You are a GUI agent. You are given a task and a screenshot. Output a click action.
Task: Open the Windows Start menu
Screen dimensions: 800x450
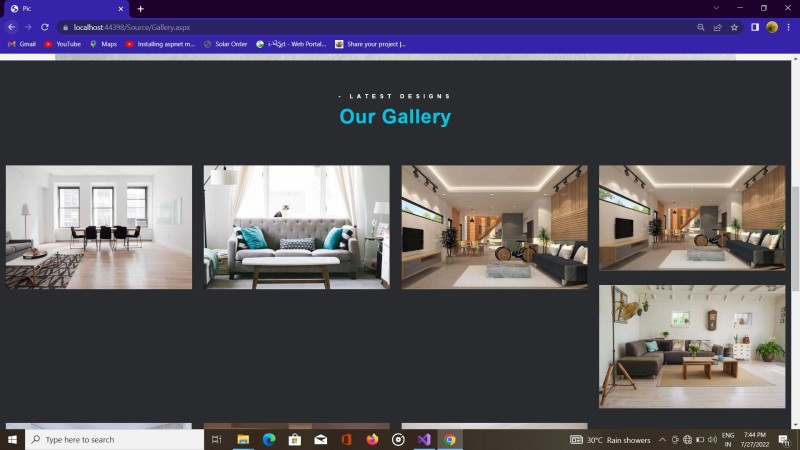[12, 439]
